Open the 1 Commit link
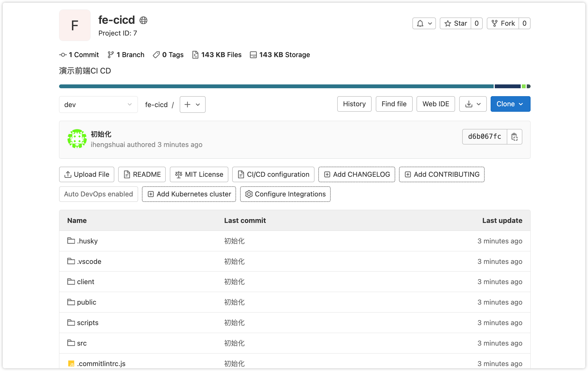The width and height of the screenshot is (588, 371). (79, 55)
